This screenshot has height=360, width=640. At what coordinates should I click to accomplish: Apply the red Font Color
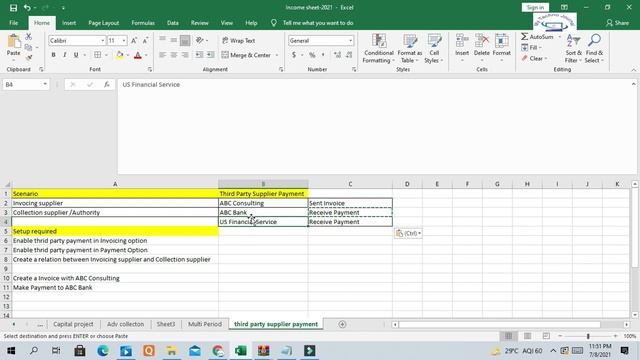click(138, 55)
